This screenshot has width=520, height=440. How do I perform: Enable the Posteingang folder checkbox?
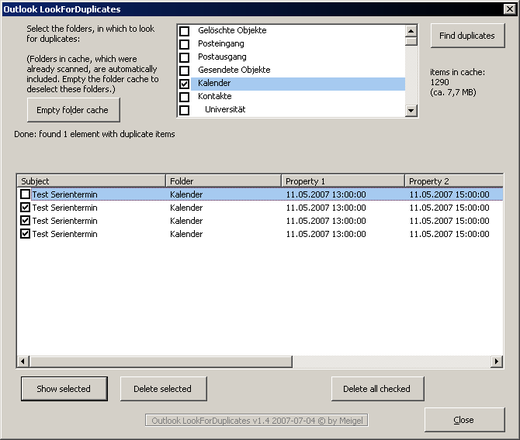pyautogui.click(x=184, y=44)
